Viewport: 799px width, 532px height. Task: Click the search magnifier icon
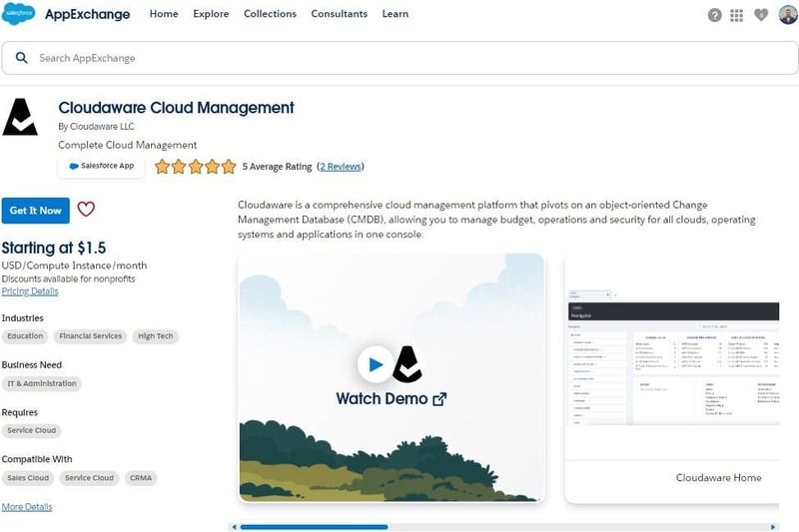21,58
